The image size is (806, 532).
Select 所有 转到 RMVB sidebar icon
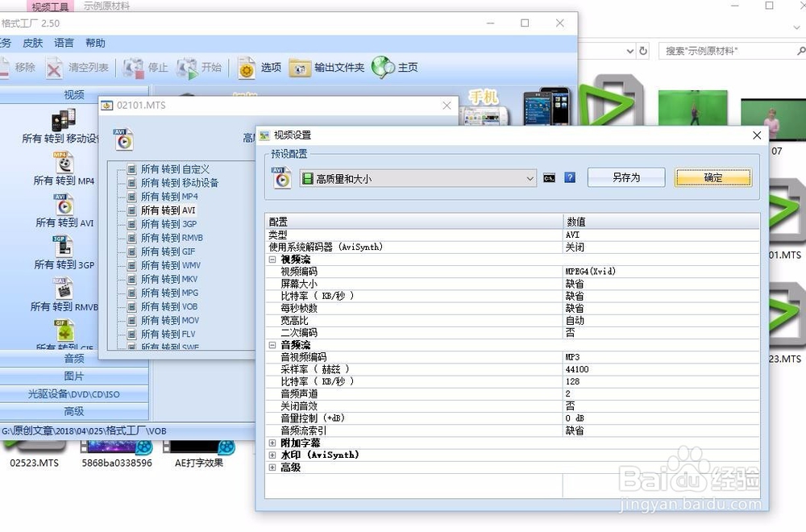(x=63, y=289)
